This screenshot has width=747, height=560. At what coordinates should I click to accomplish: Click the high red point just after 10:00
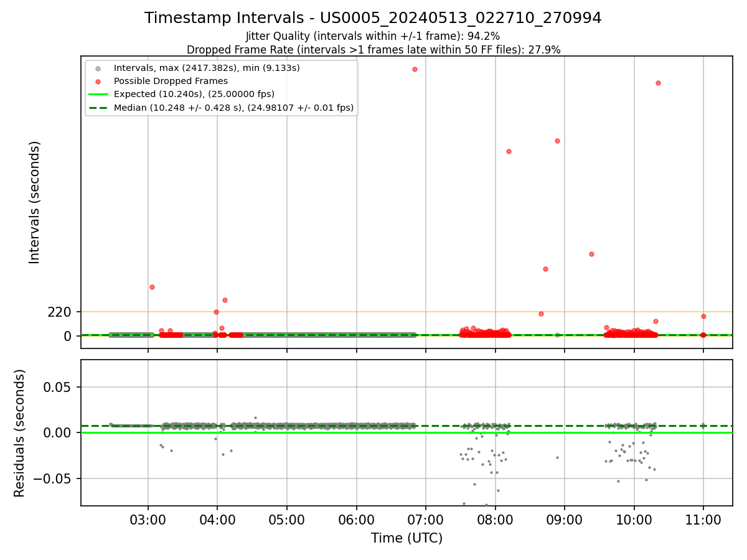[x=658, y=83]
